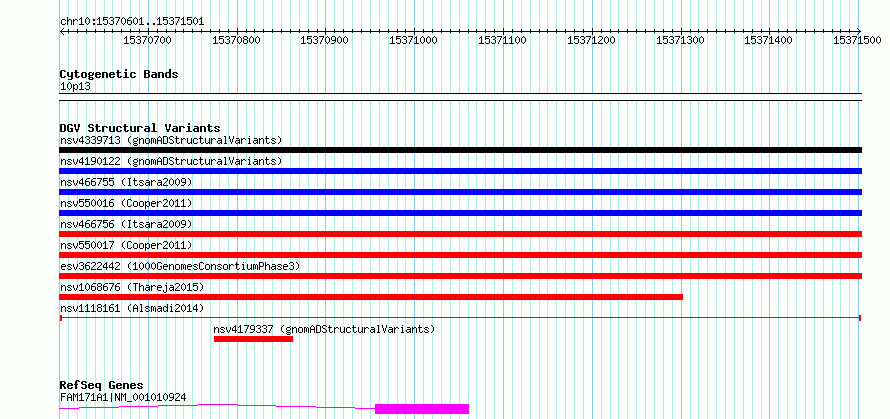Click the blue nsv466755 Itsara2009 bar

click(460, 192)
